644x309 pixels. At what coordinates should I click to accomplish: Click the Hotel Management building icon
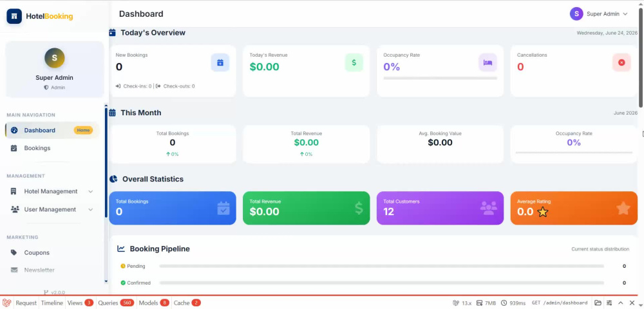tap(14, 192)
